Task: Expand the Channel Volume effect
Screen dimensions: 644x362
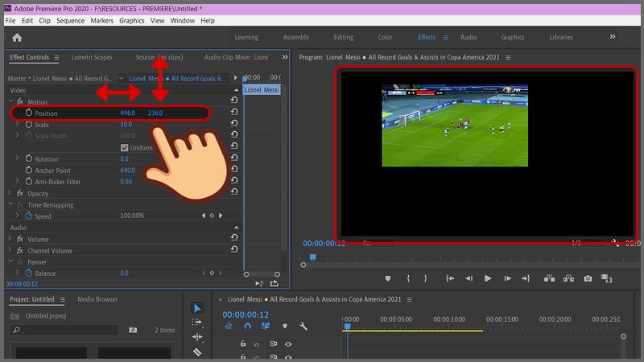Action: (x=10, y=250)
